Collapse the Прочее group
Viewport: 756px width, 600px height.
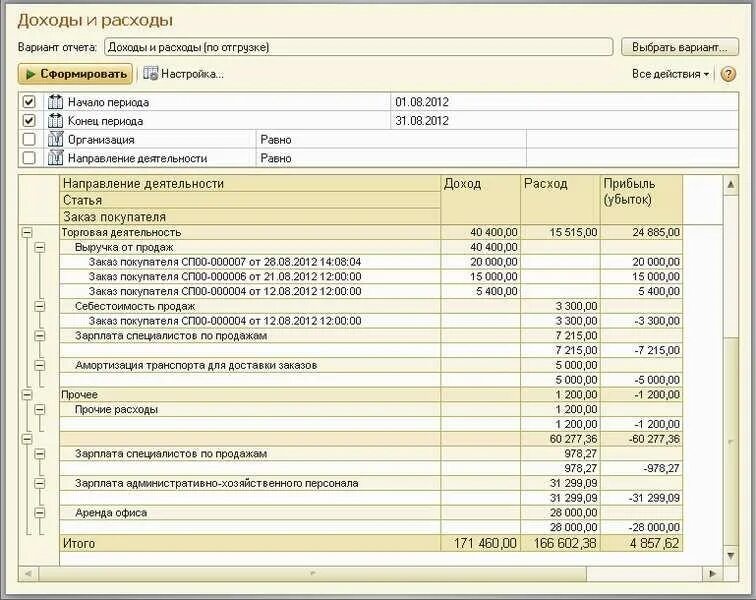[27, 395]
